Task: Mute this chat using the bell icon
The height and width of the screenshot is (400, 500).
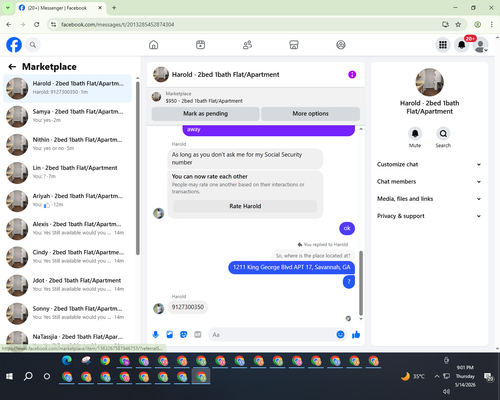Action: click(415, 134)
